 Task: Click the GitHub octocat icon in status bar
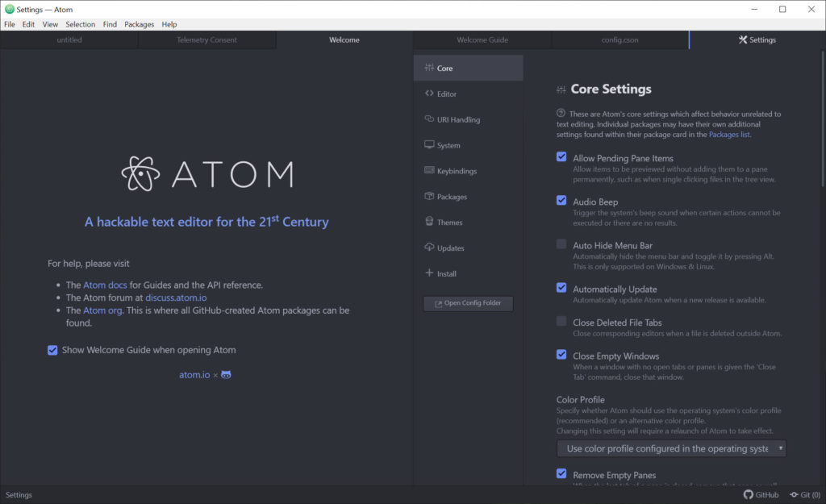[748, 494]
